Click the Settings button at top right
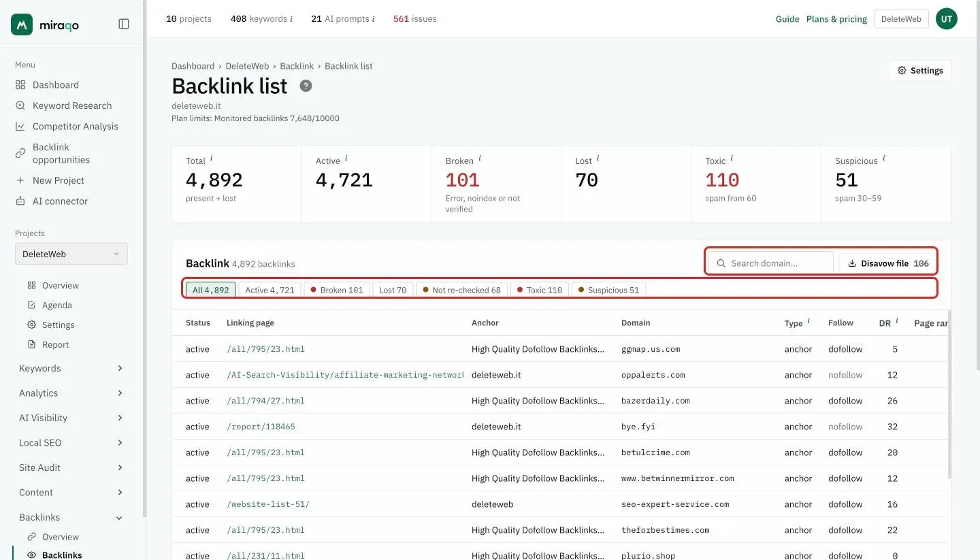The image size is (980, 560). (920, 70)
